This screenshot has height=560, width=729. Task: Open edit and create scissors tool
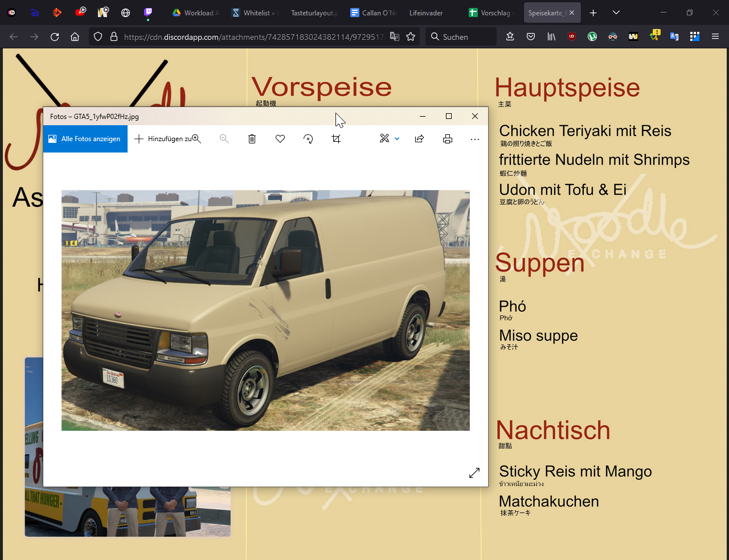[x=384, y=139]
